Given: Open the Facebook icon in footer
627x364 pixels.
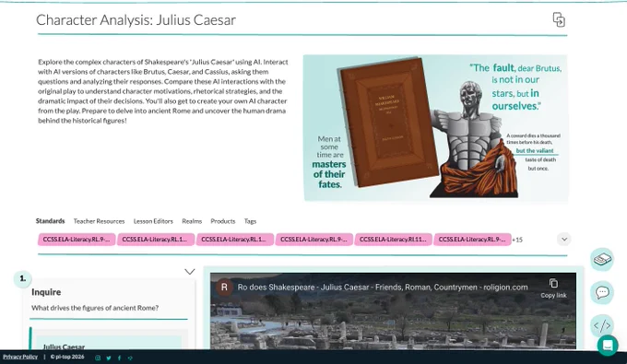Looking at the screenshot, I should (x=119, y=358).
